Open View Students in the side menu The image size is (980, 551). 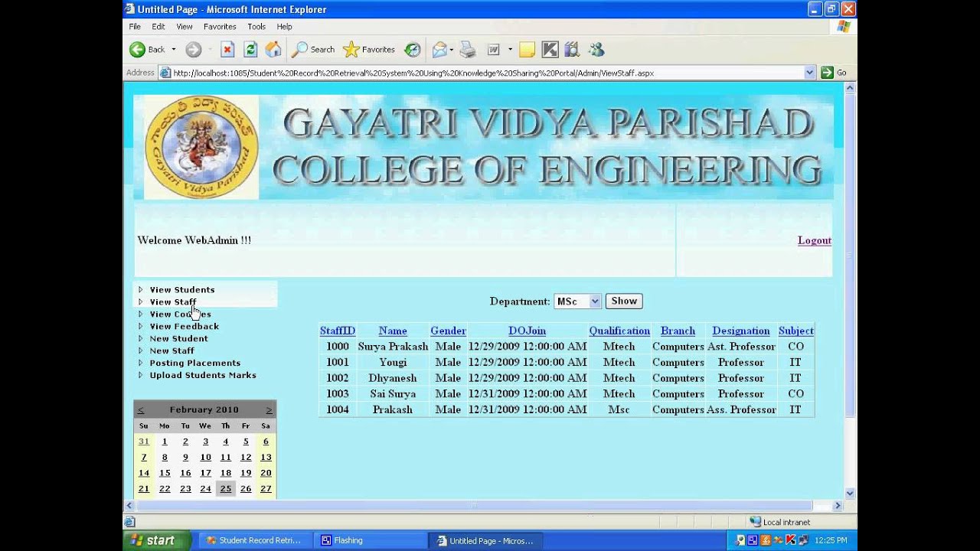182,289
